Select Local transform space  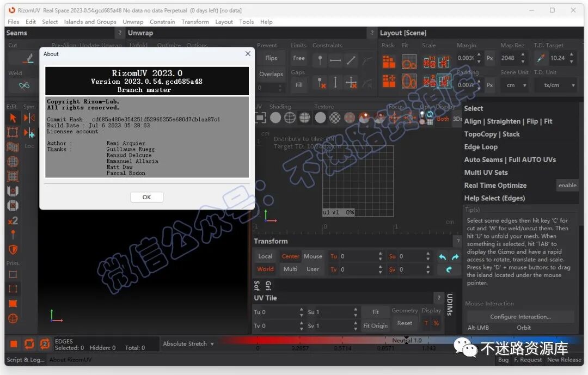(265, 256)
